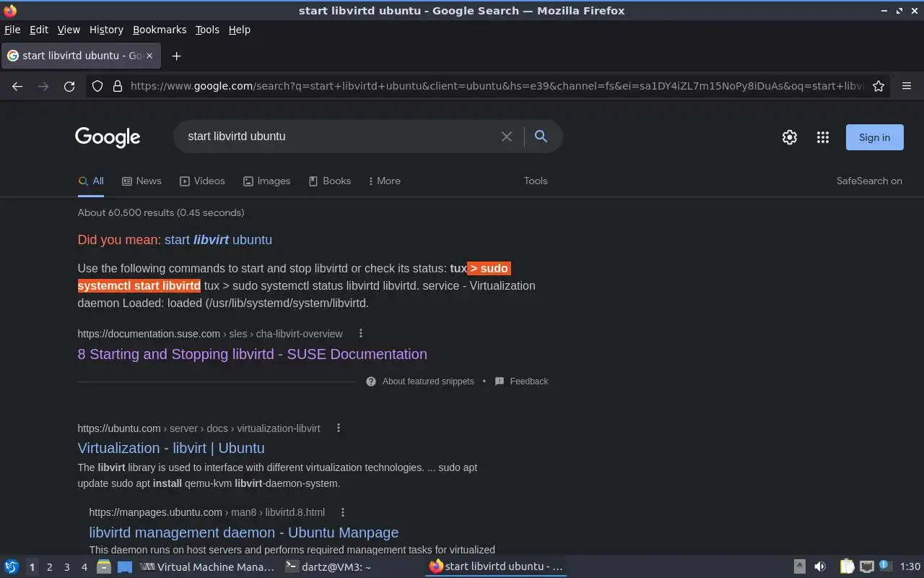Open 'libvirtd management daemon - Ubuntu Manpage' link
The width and height of the screenshot is (924, 578).
243,532
